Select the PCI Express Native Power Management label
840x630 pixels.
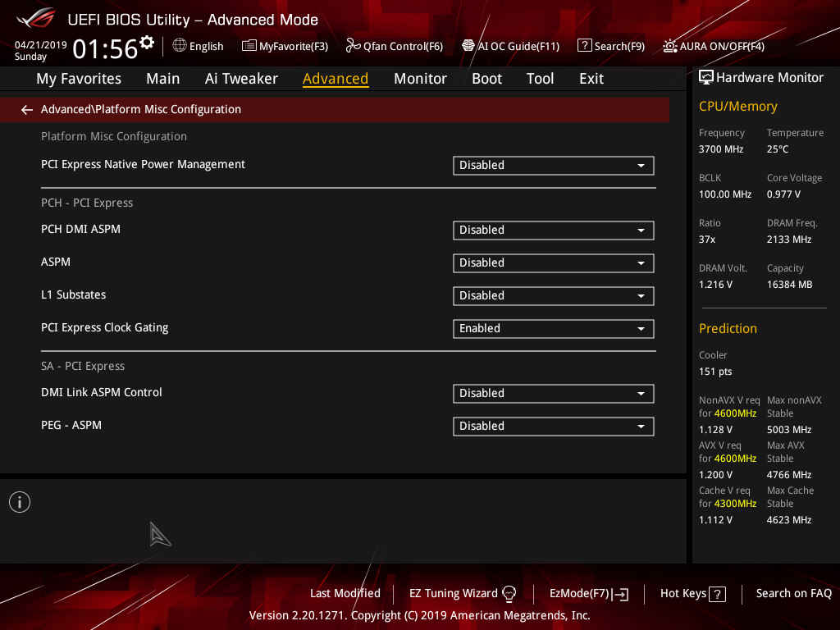(143, 164)
